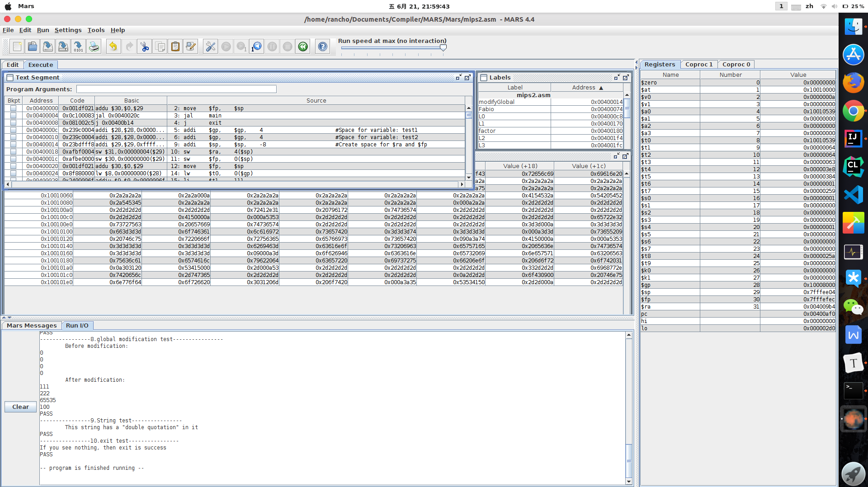Click into the Program Arguments field
The height and width of the screenshot is (487, 868).
(x=176, y=89)
